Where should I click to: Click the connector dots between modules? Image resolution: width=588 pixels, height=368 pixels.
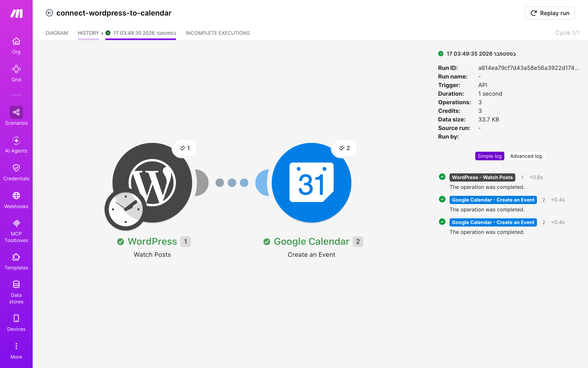click(x=232, y=183)
